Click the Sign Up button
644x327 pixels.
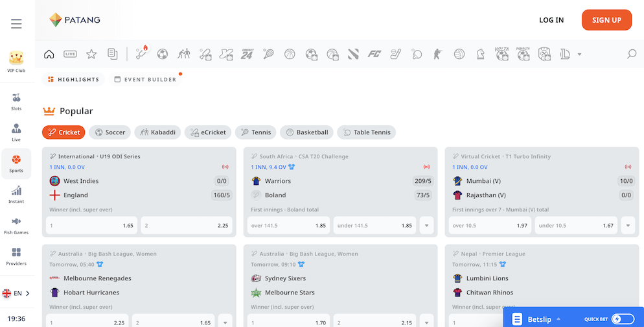point(606,20)
